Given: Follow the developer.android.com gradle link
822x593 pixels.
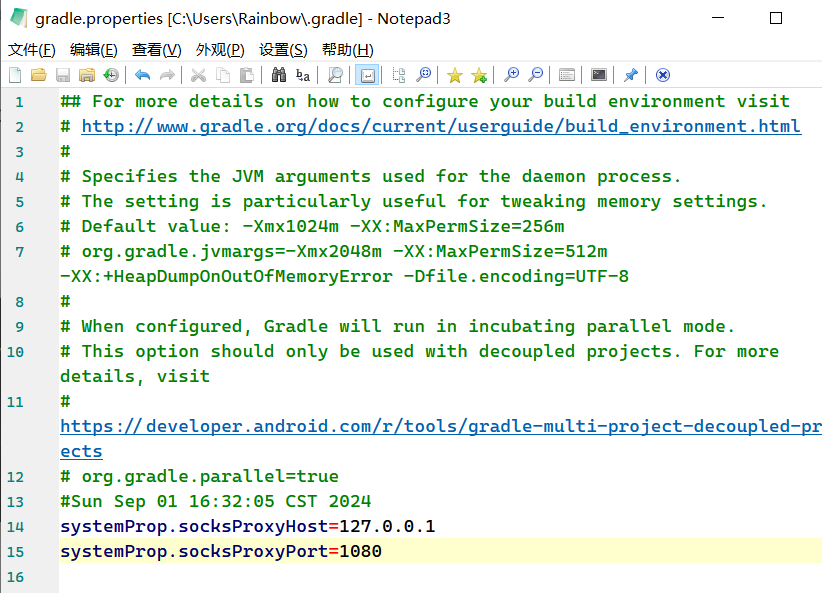Looking at the screenshot, I should click(441, 427).
